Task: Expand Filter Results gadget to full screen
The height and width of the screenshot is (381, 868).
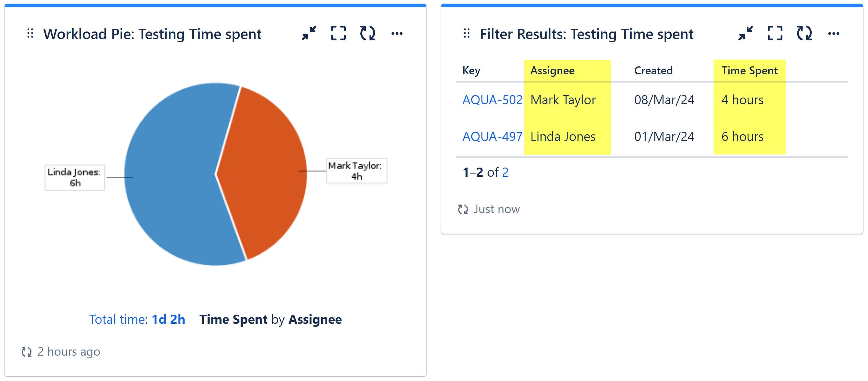Action: (775, 33)
